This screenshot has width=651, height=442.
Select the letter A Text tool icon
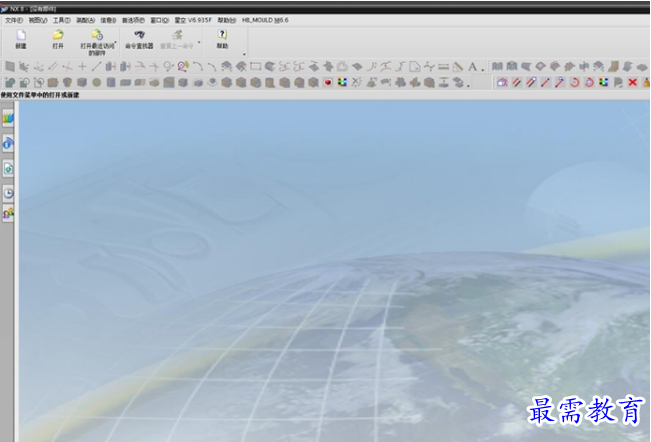[472, 66]
